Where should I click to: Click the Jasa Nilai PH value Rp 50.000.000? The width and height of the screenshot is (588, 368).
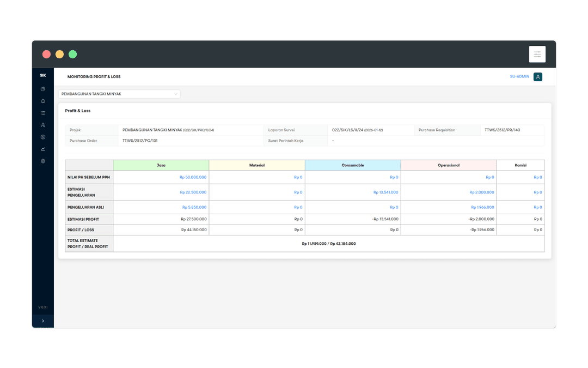pos(193,177)
